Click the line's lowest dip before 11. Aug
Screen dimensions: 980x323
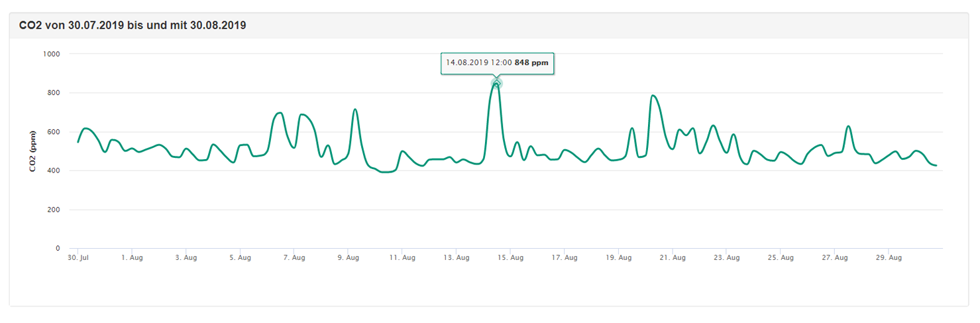(x=386, y=172)
